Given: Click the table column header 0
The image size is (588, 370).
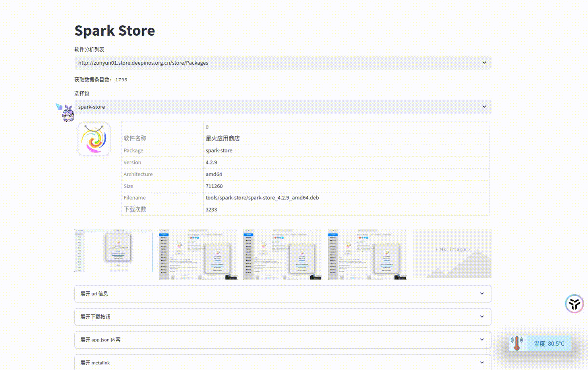Looking at the screenshot, I should [207, 127].
